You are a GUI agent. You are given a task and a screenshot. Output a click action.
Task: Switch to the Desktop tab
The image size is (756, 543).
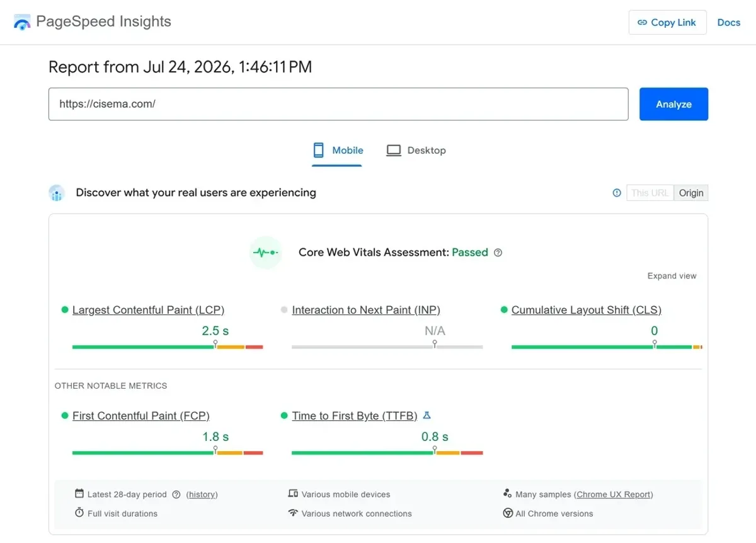pos(416,151)
